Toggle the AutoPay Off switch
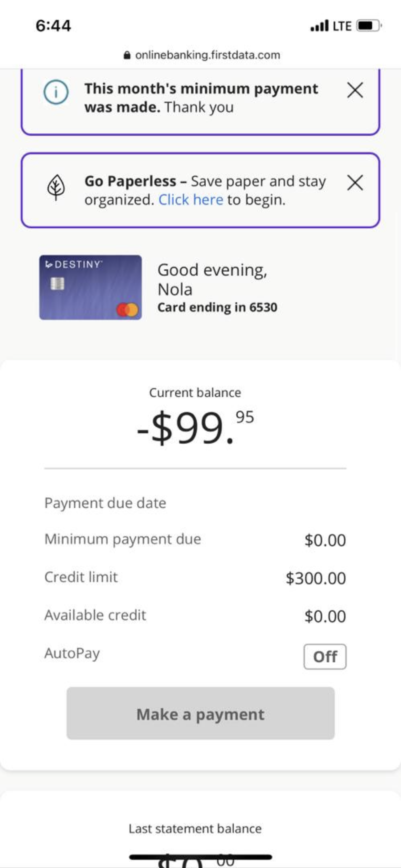This screenshot has width=401, height=868. 325,656
